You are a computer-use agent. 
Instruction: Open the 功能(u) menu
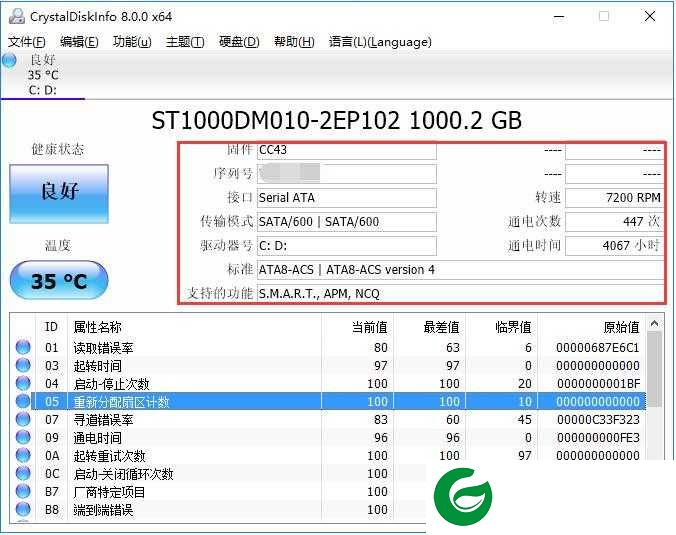(132, 42)
